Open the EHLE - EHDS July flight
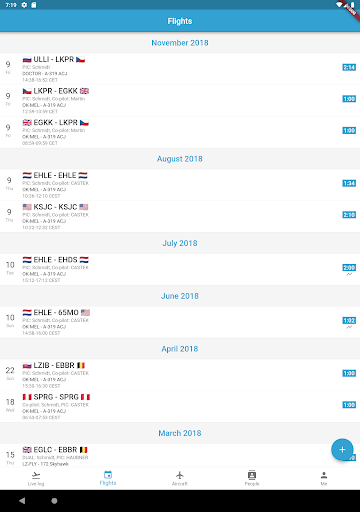The image size is (360, 512). click(180, 269)
